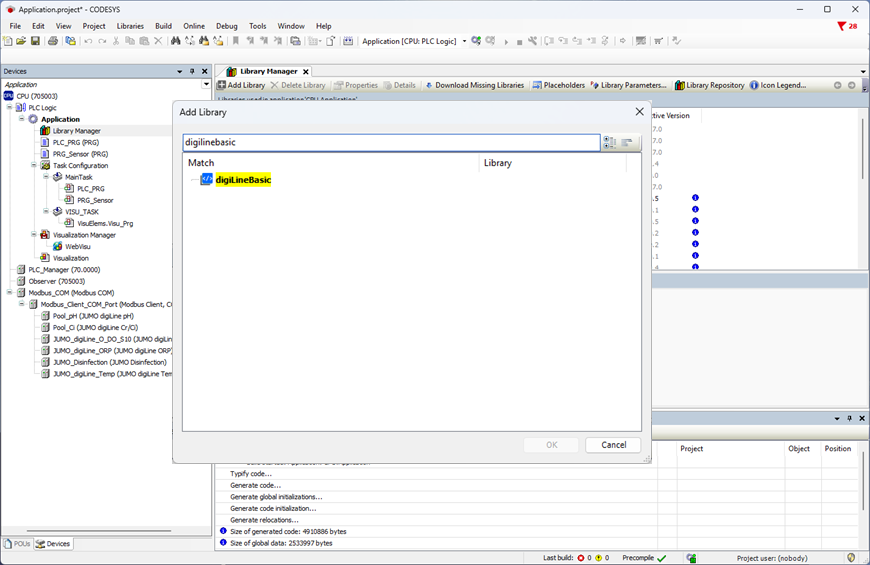Click the Print icon in toolbar
This screenshot has height=565, width=870.
click(53, 41)
